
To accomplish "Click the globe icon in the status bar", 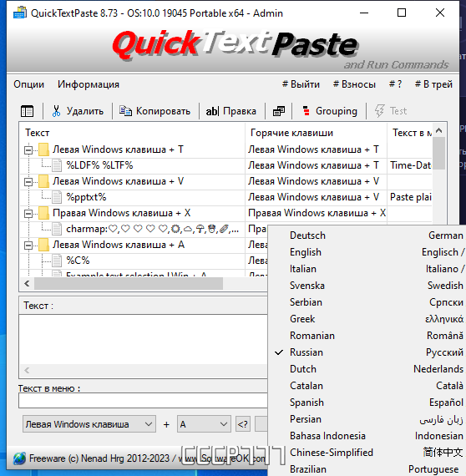I will tap(19, 458).
